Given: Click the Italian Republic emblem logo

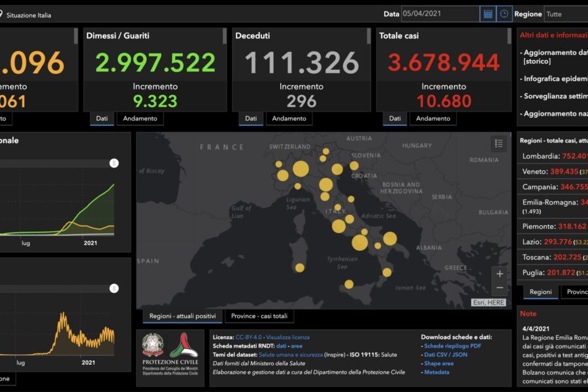Looking at the screenshot, I should click(x=154, y=346).
